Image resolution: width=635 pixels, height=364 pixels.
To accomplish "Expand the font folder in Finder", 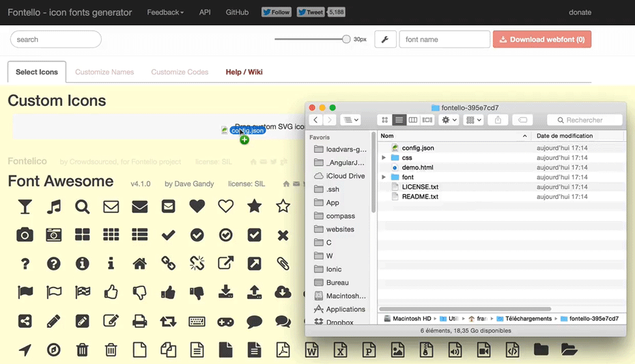I will (x=384, y=177).
